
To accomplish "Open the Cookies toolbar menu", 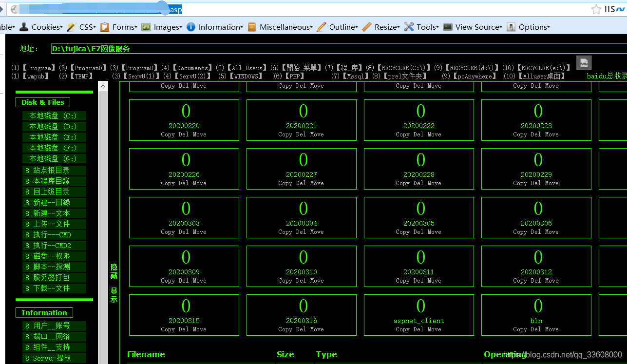I will point(41,27).
